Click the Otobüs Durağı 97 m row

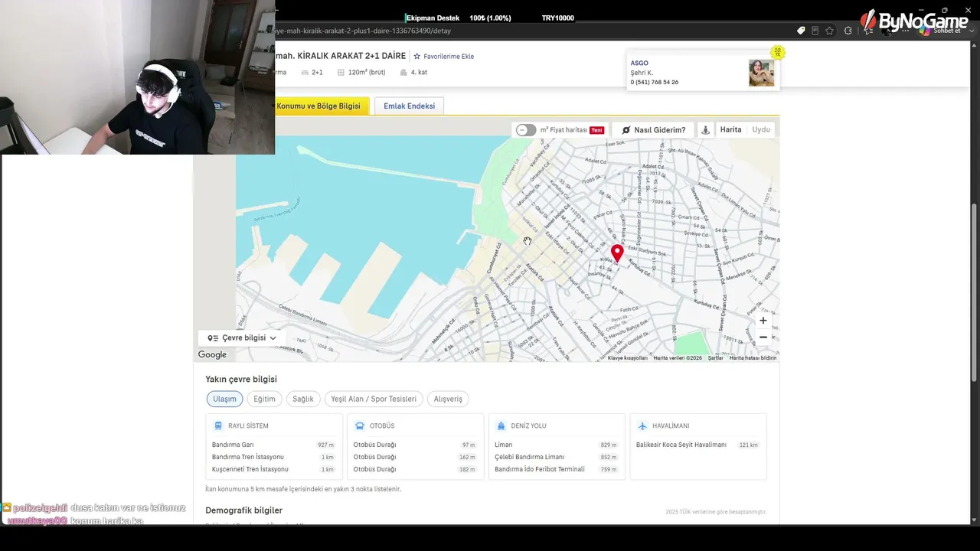click(415, 445)
